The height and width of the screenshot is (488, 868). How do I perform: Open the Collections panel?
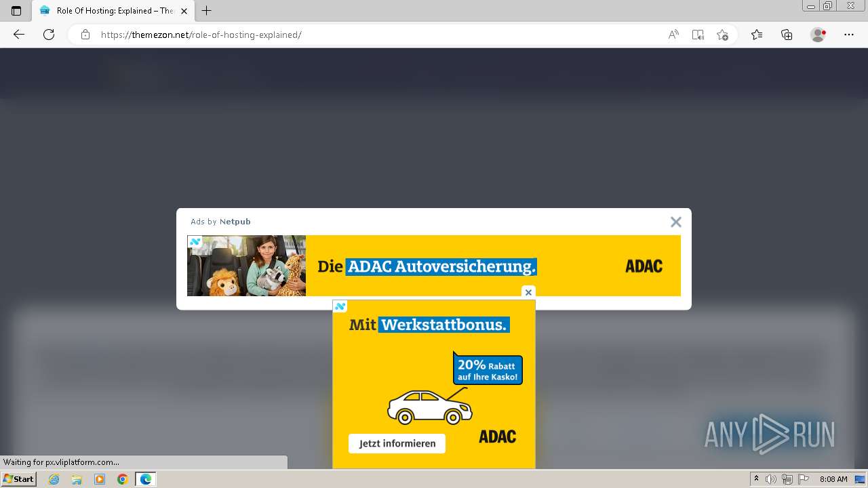point(787,35)
